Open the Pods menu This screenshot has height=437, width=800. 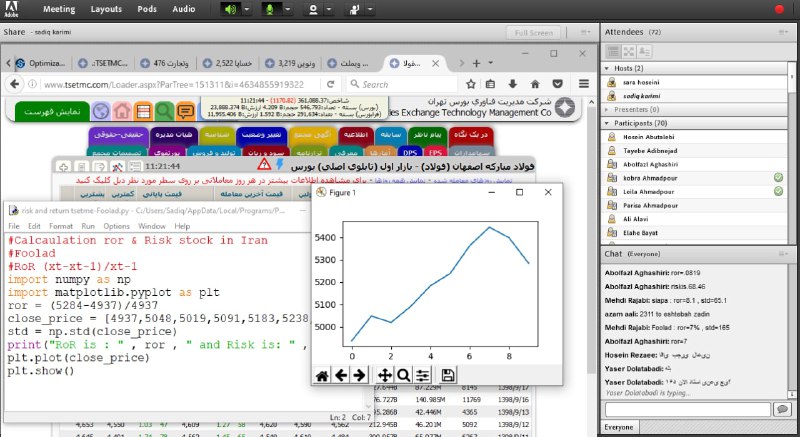[147, 9]
